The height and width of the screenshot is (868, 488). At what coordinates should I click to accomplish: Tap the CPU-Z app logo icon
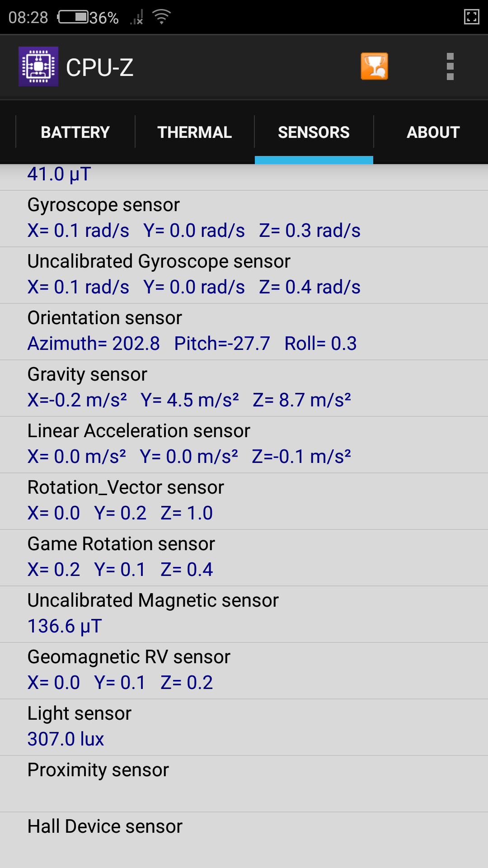tap(38, 66)
